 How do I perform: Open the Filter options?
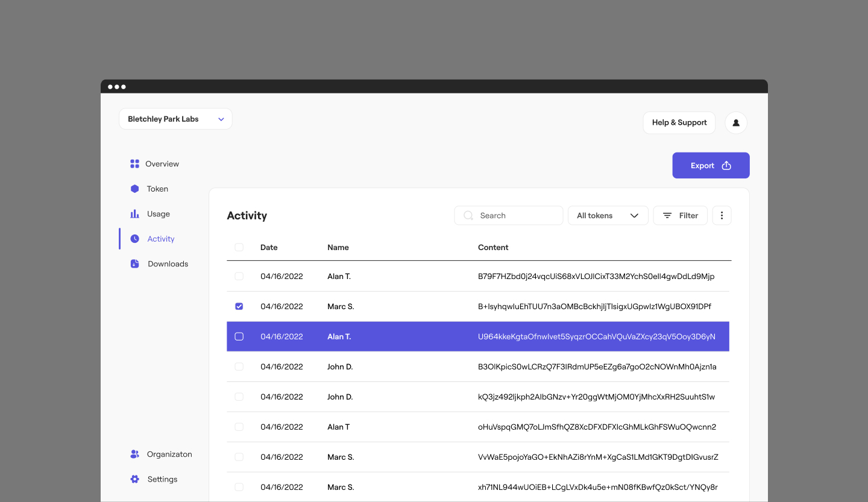(x=680, y=216)
